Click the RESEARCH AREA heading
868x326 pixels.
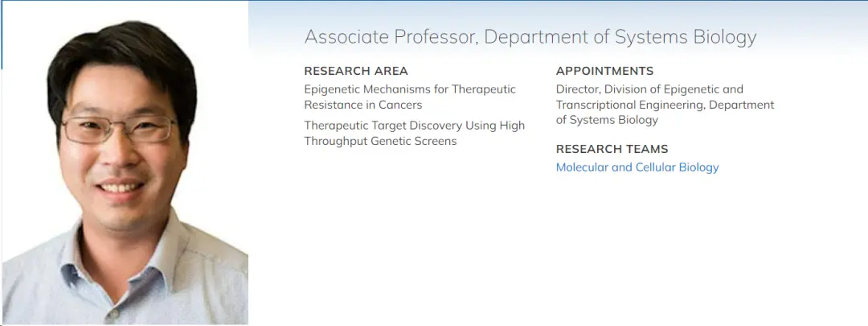pyautogui.click(x=356, y=71)
